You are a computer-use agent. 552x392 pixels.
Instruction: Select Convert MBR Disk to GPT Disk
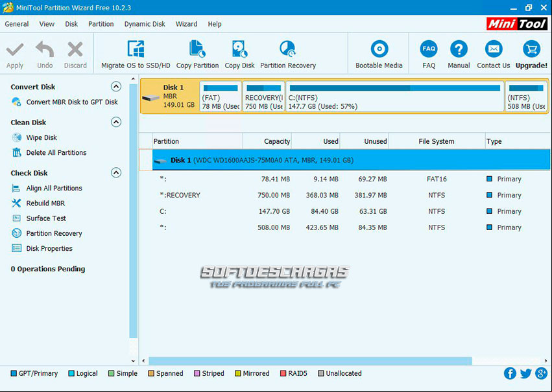pos(65,102)
